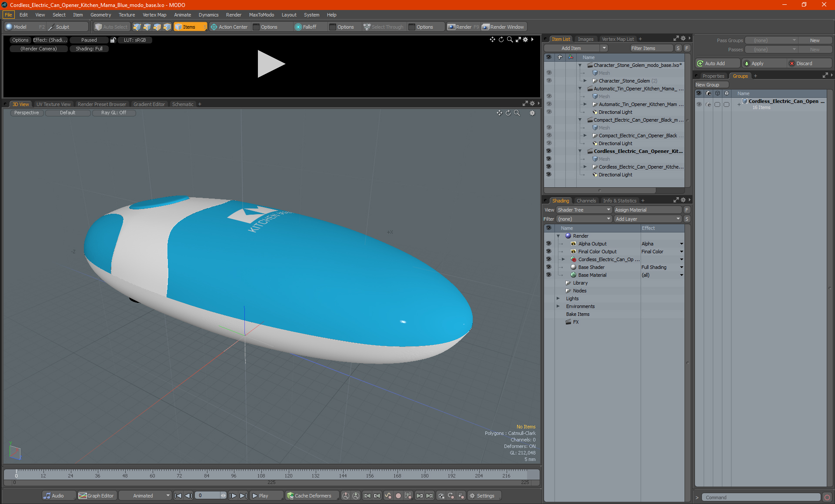Viewport: 835px width, 504px height.
Task: Open Pass Groups (none) dropdown
Action: tap(771, 40)
